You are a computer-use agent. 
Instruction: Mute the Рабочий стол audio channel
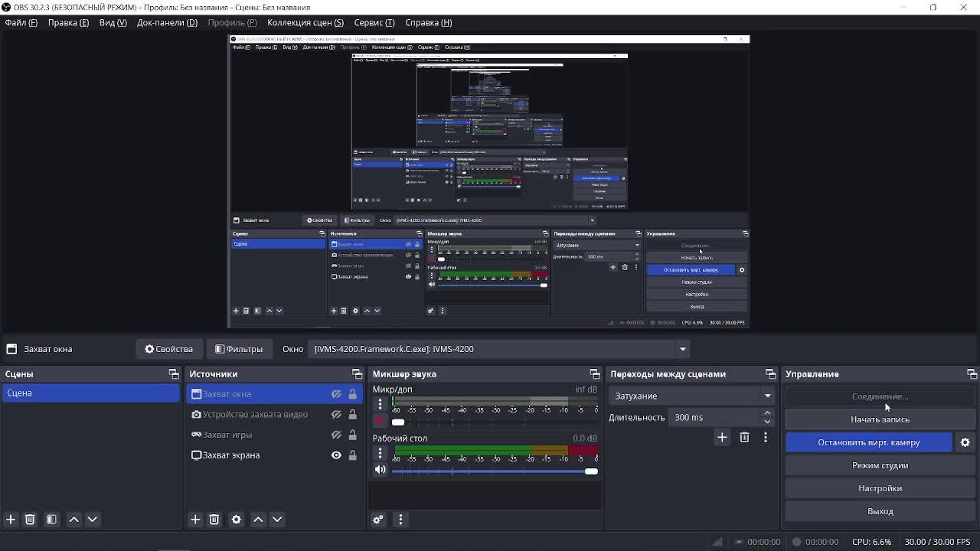coord(380,470)
